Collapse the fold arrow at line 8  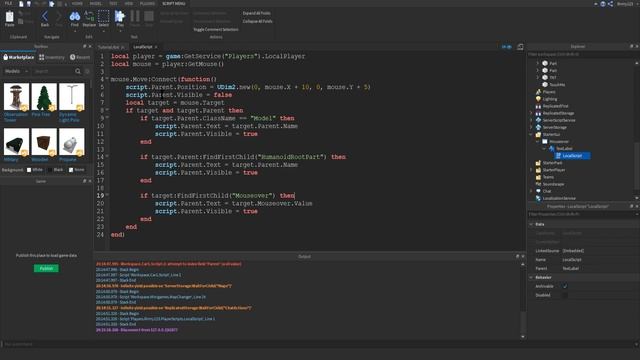click(107, 110)
